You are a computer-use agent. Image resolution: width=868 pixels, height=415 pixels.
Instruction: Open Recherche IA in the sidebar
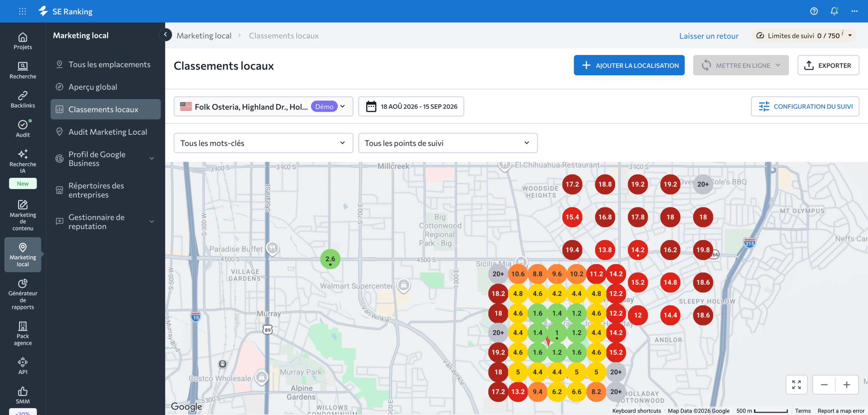tap(23, 162)
